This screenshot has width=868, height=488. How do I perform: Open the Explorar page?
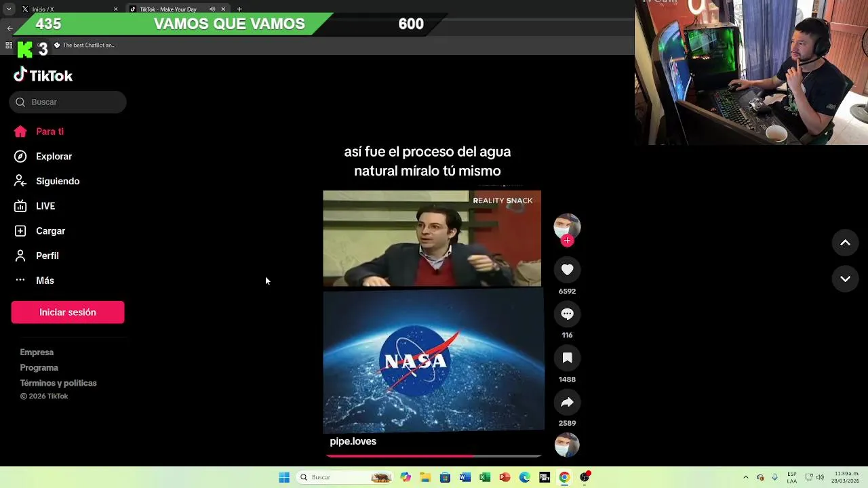pyautogui.click(x=43, y=157)
